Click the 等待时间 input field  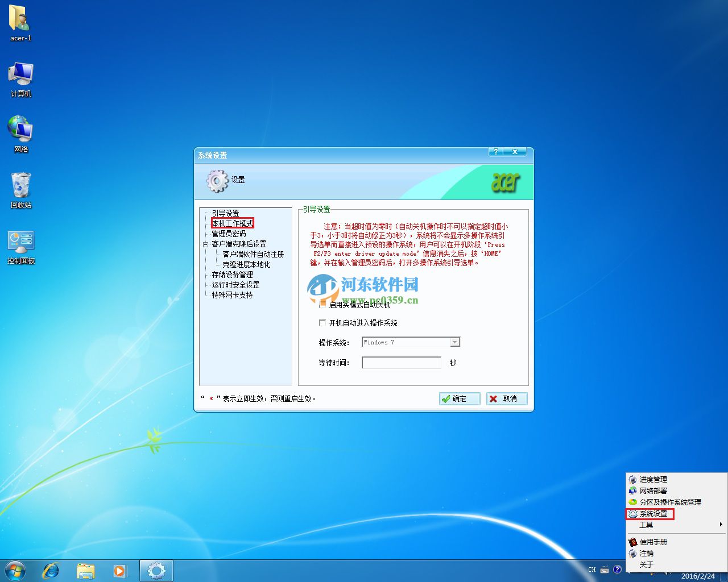click(402, 363)
